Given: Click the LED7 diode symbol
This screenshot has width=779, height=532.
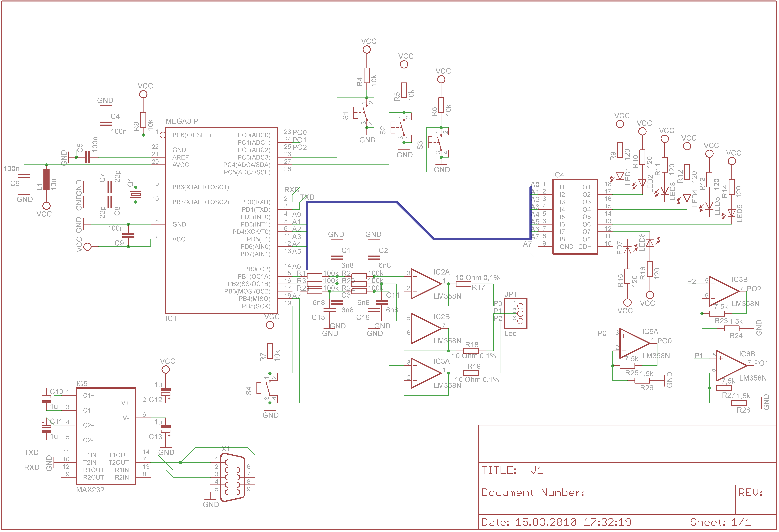Looking at the screenshot, I should click(x=628, y=250).
